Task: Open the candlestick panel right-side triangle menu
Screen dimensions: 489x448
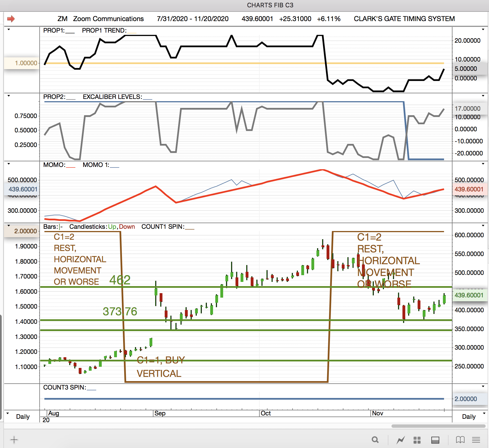Action: 483,226
